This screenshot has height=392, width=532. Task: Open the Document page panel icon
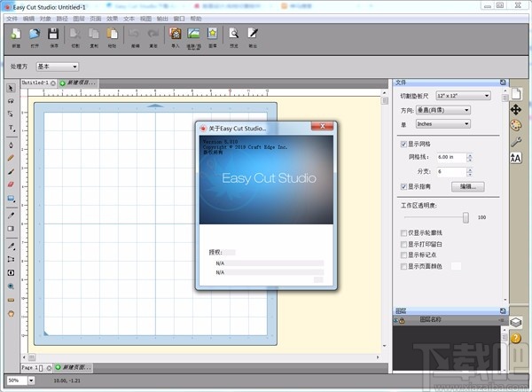pos(516,94)
